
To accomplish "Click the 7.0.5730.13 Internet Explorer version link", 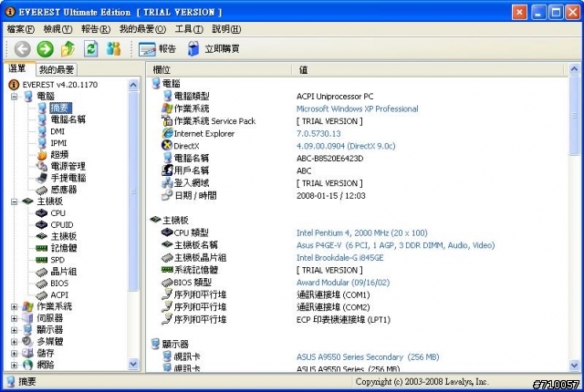I will pos(318,133).
